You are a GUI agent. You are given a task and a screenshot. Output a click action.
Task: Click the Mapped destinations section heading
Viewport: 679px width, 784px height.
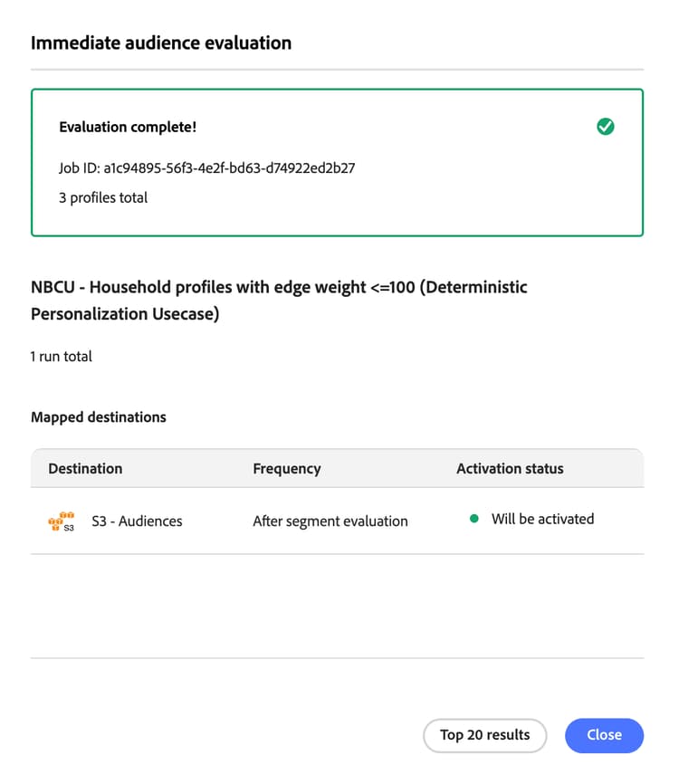point(99,417)
